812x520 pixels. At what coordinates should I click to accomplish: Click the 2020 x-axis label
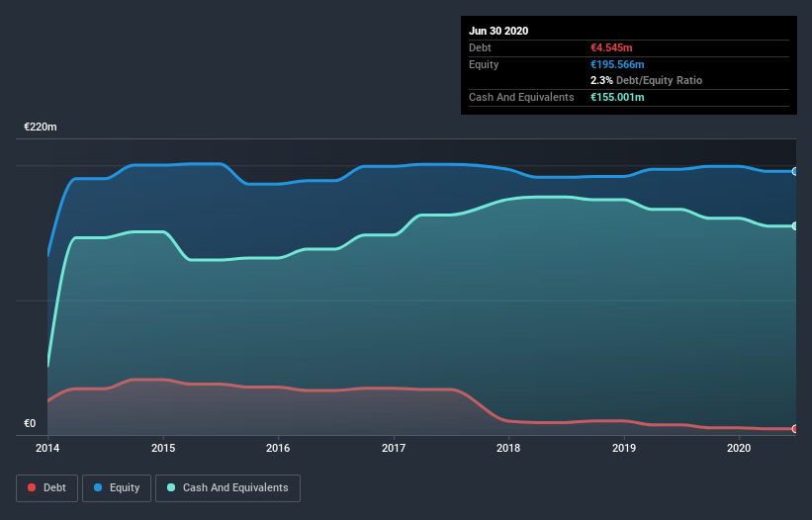coord(739,448)
